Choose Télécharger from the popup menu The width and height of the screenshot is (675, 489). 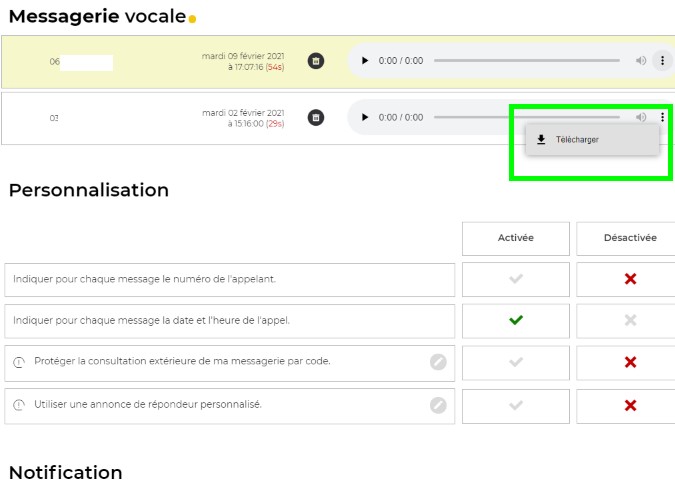(592, 139)
